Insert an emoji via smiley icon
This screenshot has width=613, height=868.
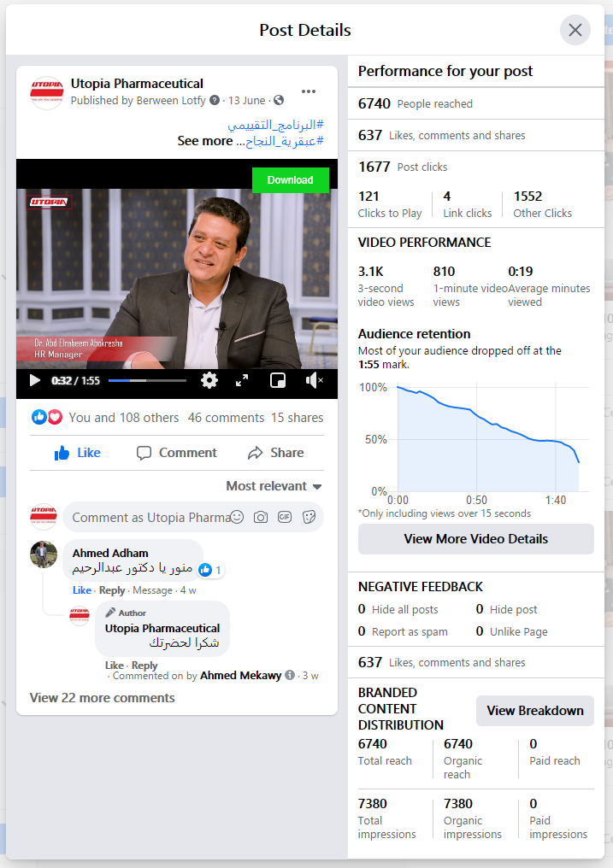pyautogui.click(x=237, y=517)
